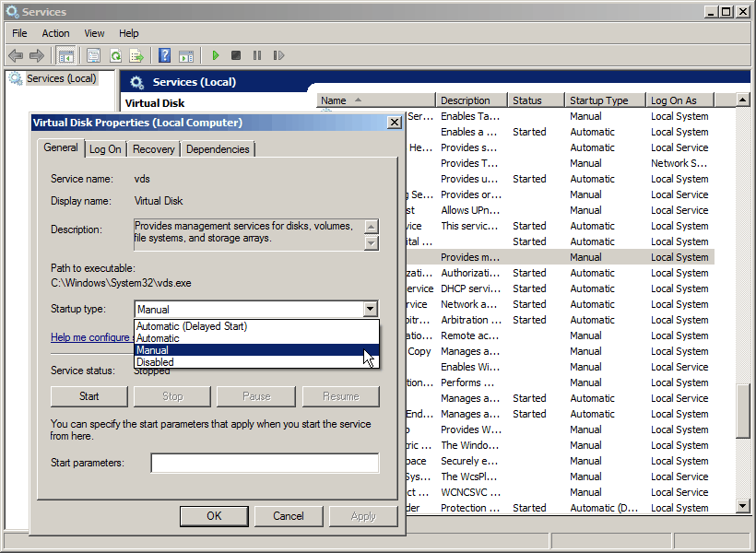
Task: Select the General tab
Action: pyautogui.click(x=61, y=147)
